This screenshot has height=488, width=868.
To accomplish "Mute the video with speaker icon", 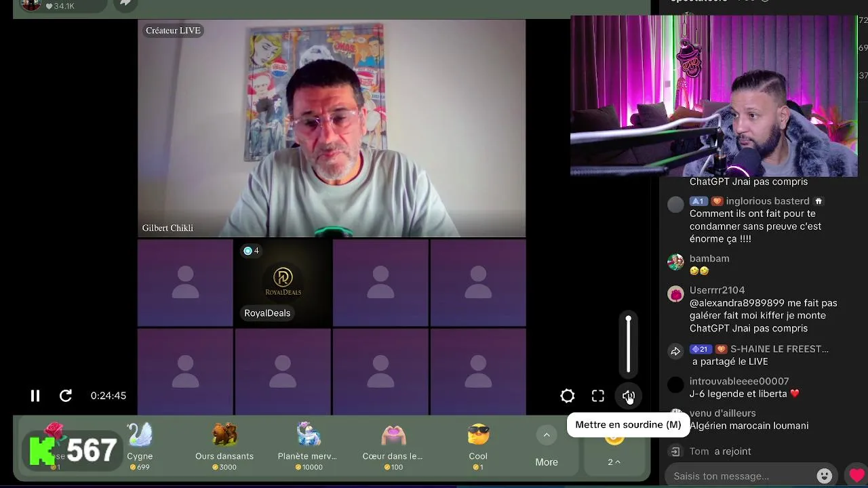I will pyautogui.click(x=629, y=396).
